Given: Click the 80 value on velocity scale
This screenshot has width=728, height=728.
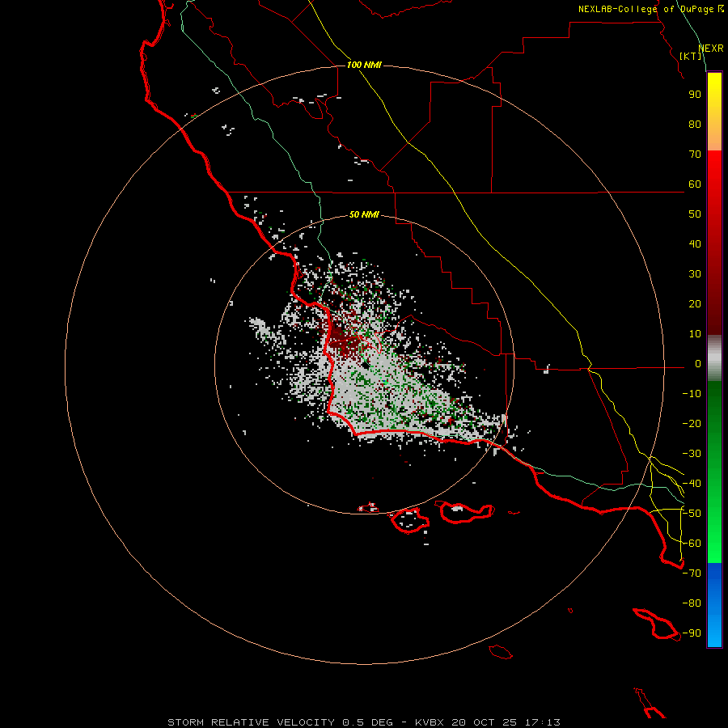Looking at the screenshot, I should point(695,125).
